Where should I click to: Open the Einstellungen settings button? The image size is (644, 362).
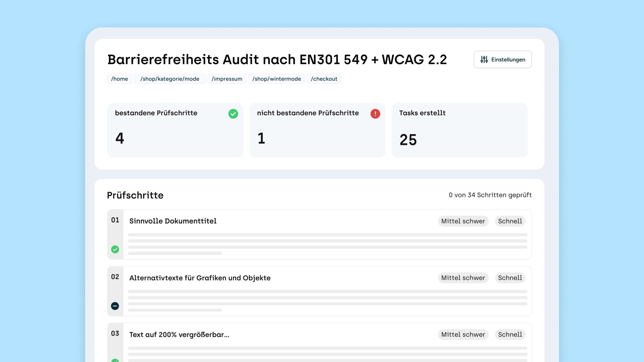click(x=503, y=59)
